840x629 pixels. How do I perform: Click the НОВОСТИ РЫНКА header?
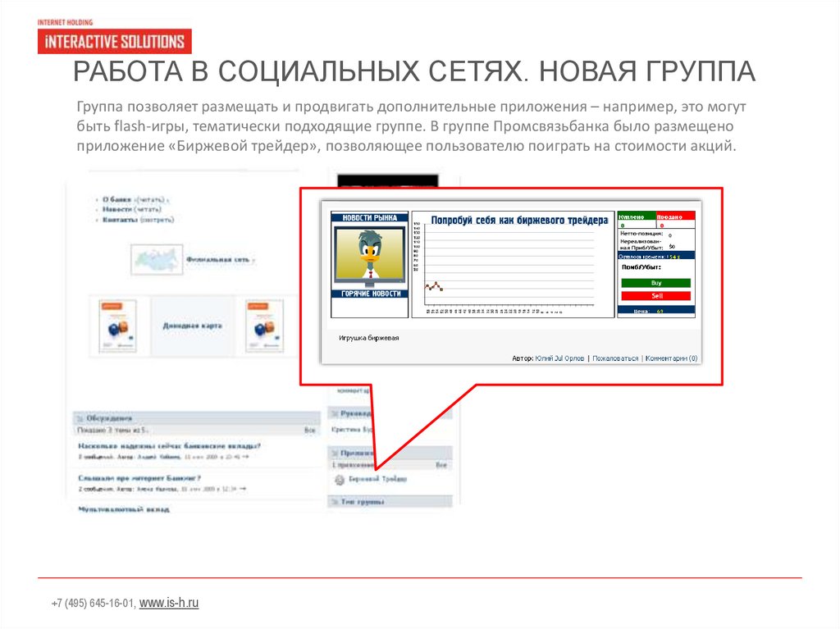point(370,217)
